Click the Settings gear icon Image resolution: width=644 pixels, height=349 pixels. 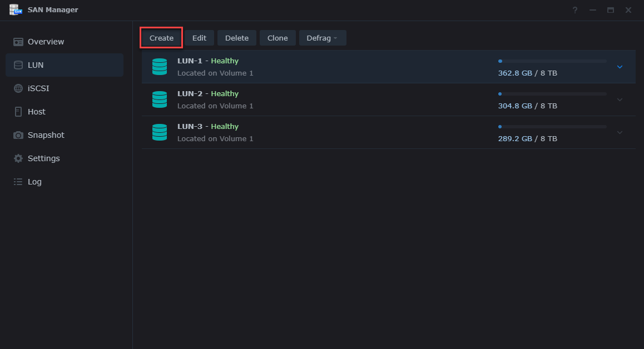(18, 158)
